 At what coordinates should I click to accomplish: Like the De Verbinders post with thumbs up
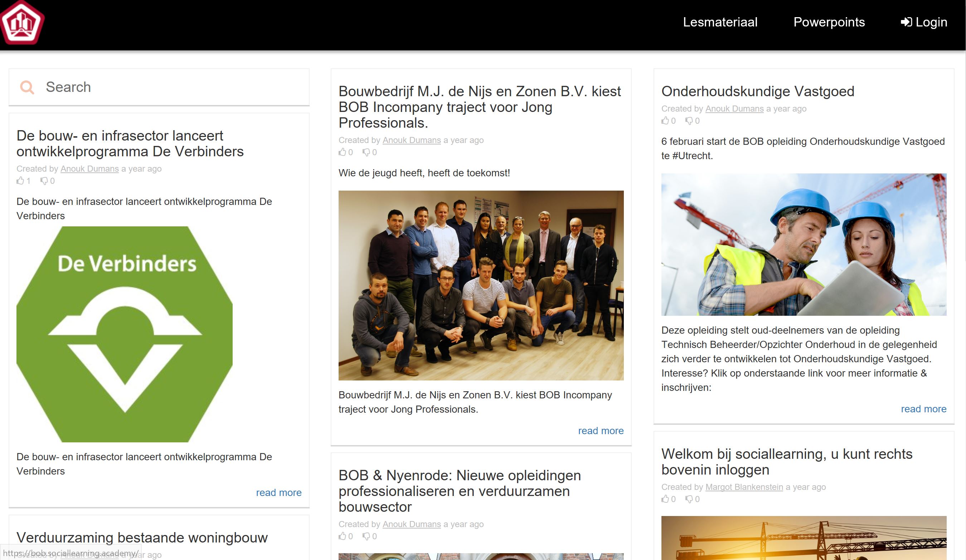(x=20, y=181)
